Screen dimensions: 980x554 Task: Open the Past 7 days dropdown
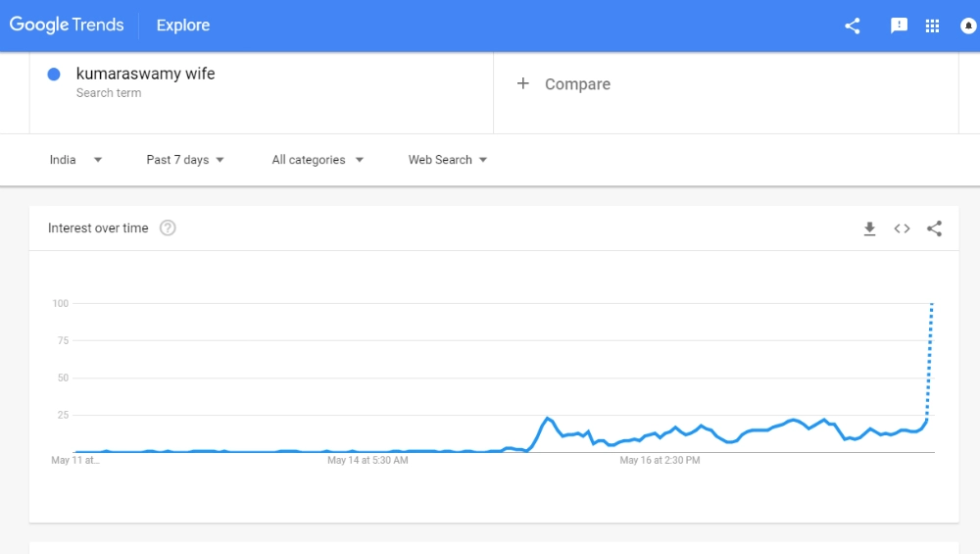[185, 160]
